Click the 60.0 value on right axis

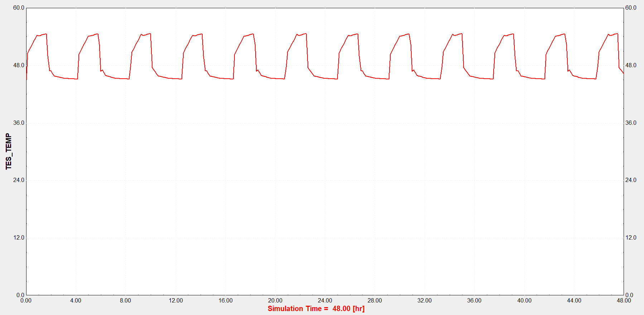coord(631,8)
